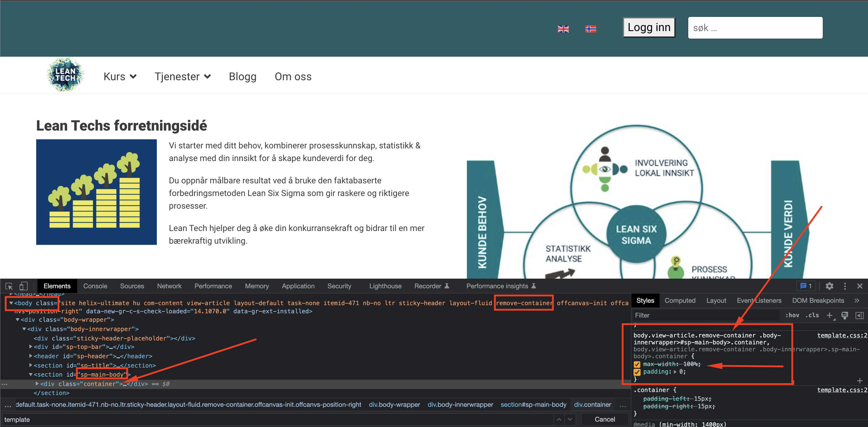868x427 pixels.
Task: Switch to the Sources tab
Action: (x=132, y=286)
